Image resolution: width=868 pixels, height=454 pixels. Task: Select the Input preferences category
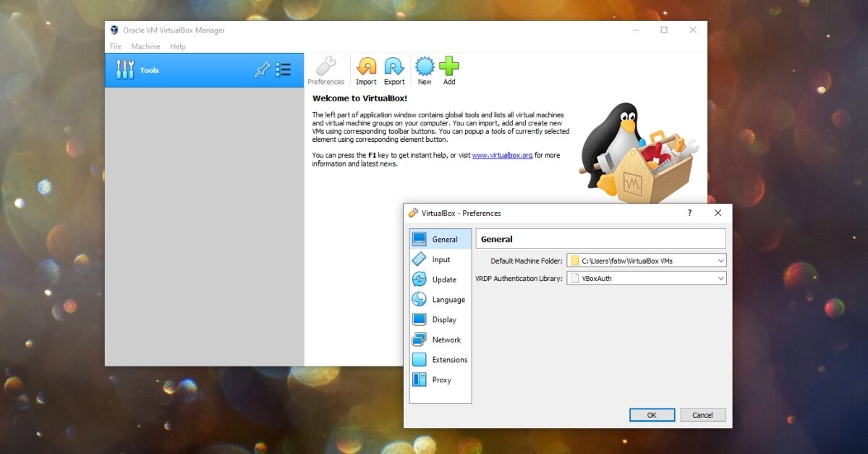pos(441,259)
